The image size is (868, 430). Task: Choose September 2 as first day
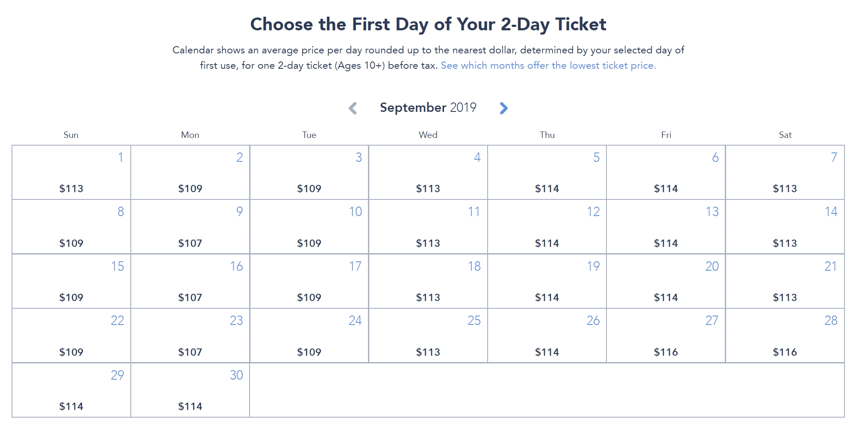point(190,173)
